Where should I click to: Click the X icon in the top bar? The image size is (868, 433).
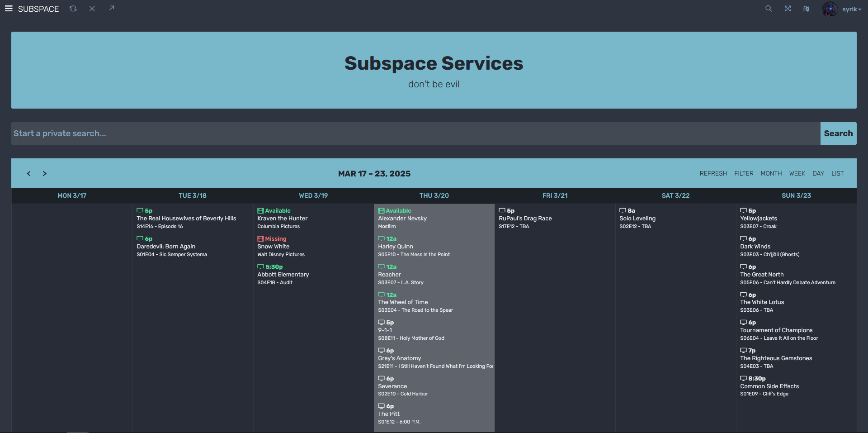(x=92, y=9)
